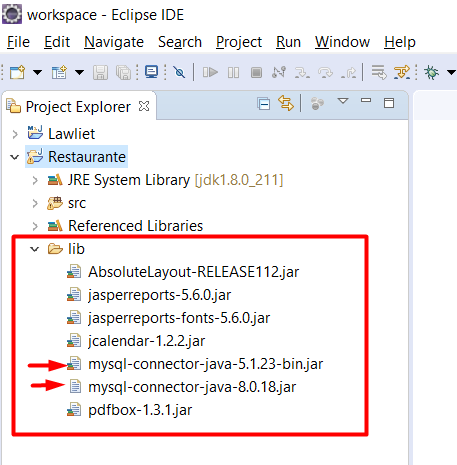Select jasperreports-5.6.0.jar

click(159, 295)
